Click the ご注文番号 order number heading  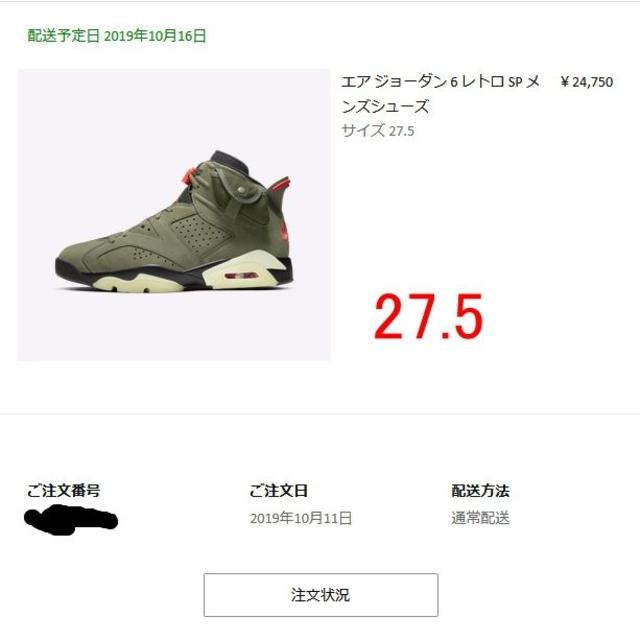tap(64, 491)
